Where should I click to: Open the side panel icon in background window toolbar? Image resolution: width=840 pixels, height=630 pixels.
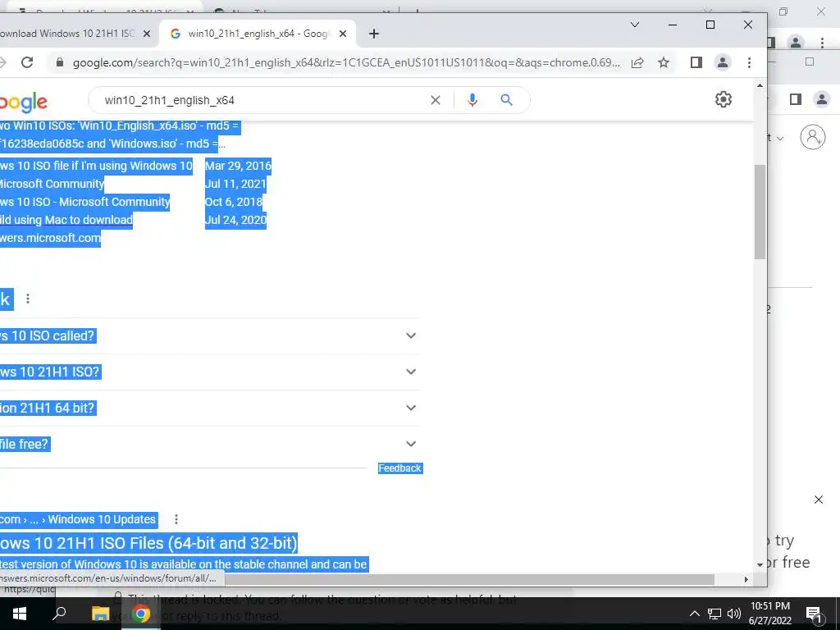796,99
